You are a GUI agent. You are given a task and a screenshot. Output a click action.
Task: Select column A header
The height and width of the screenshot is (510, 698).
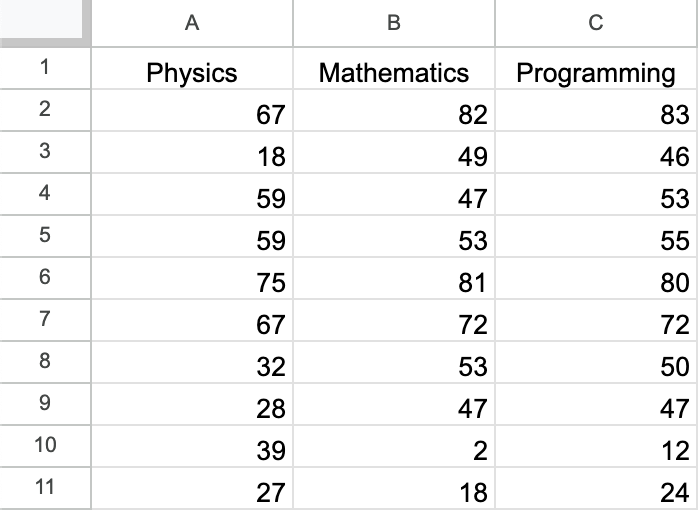[192, 23]
